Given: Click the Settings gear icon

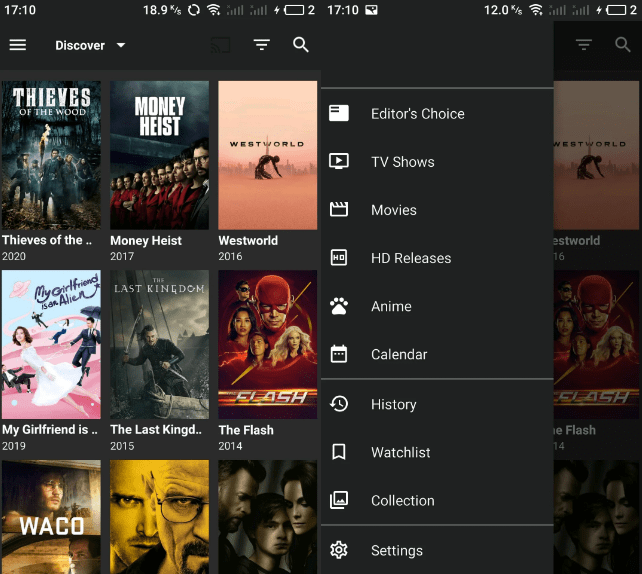Looking at the screenshot, I should (x=339, y=550).
